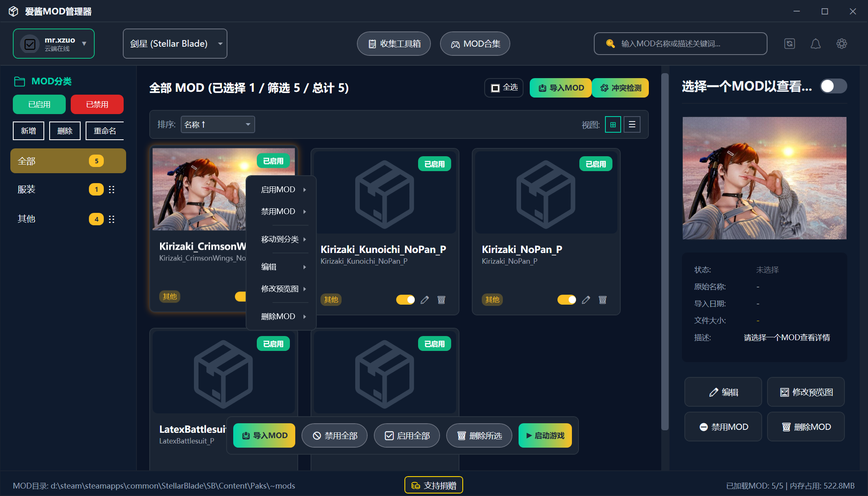The height and width of the screenshot is (496, 868).
Task: Open the 名称 sort dropdown
Action: pyautogui.click(x=218, y=124)
